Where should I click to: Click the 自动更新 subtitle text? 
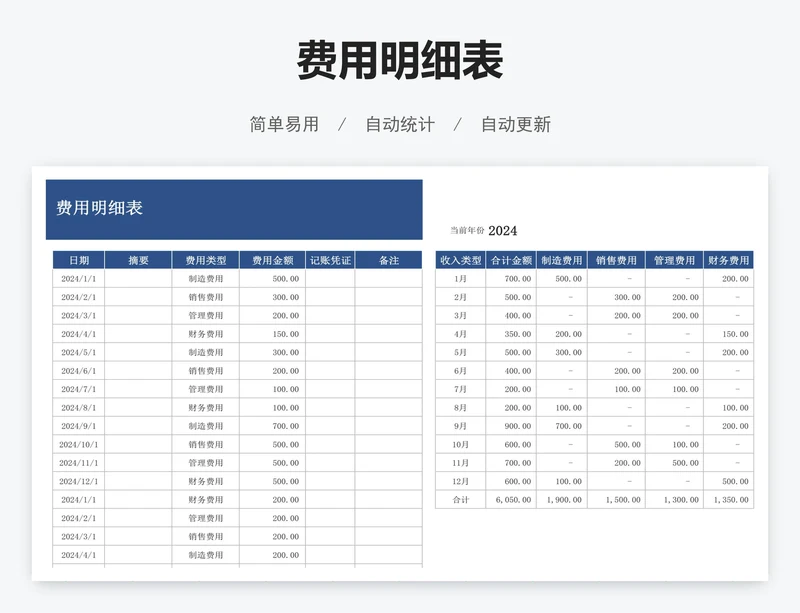tap(516, 125)
